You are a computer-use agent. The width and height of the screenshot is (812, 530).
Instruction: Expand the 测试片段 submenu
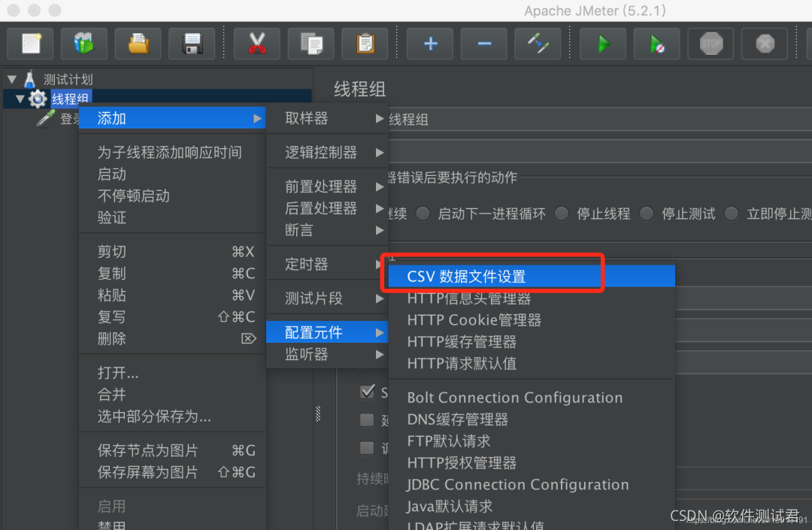[x=327, y=298]
